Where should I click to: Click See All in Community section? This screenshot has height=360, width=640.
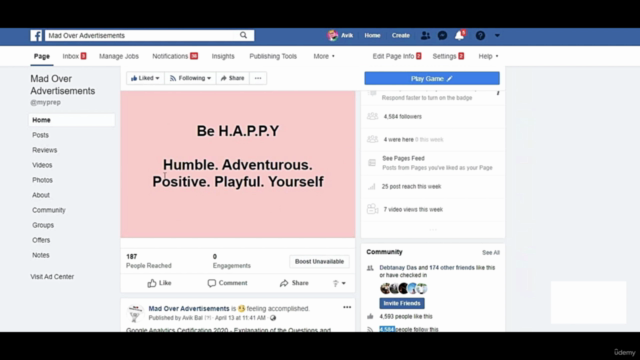click(x=491, y=253)
